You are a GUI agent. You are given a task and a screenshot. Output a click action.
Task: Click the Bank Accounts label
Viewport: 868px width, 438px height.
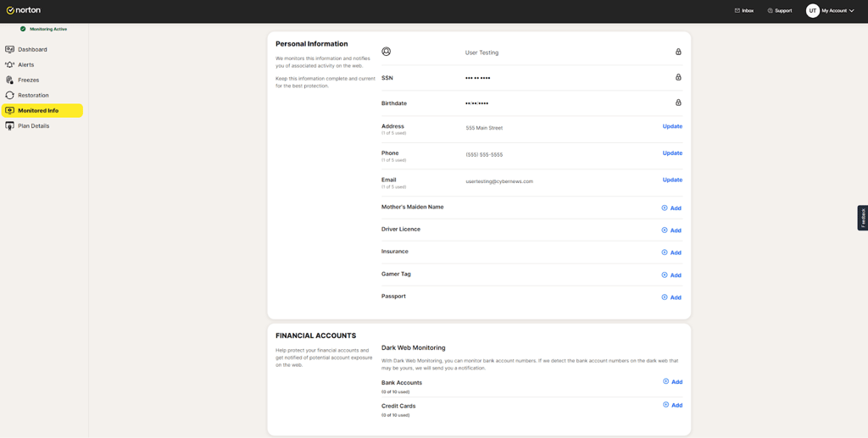(x=402, y=383)
